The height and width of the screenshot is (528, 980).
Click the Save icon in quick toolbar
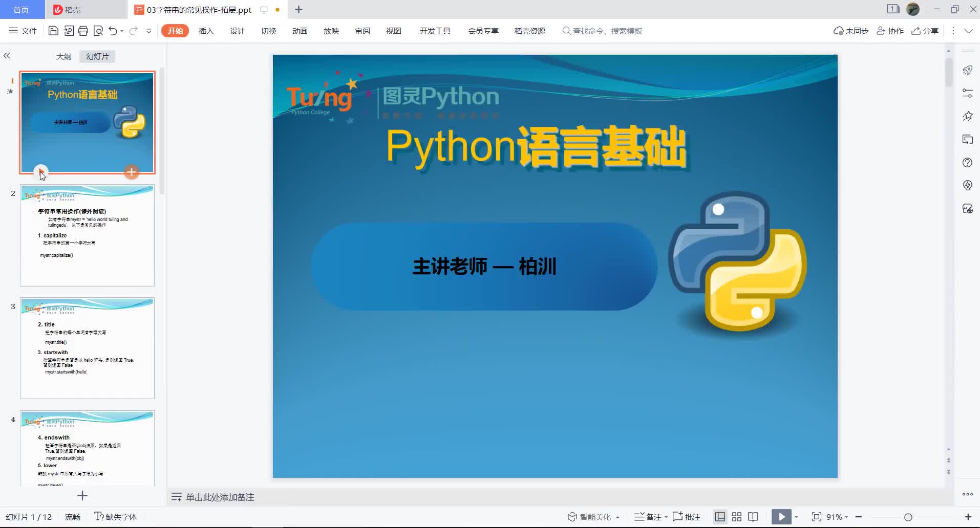tap(53, 31)
